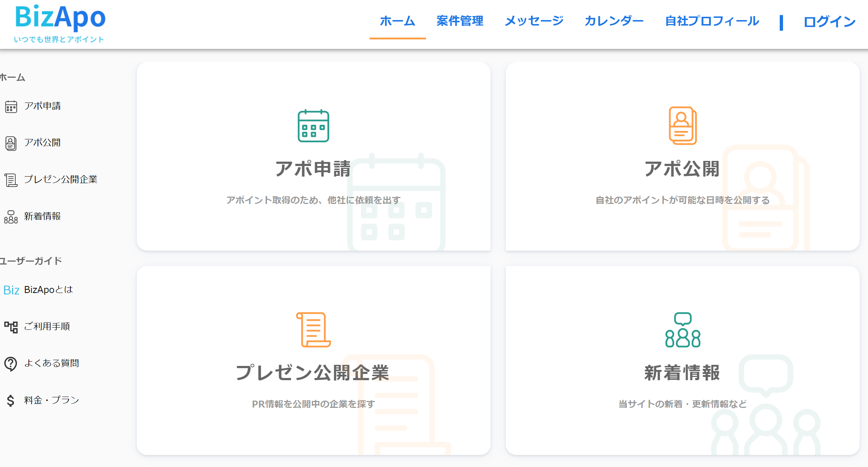Click the ログイン link
The height and width of the screenshot is (467, 868).
pos(829,22)
